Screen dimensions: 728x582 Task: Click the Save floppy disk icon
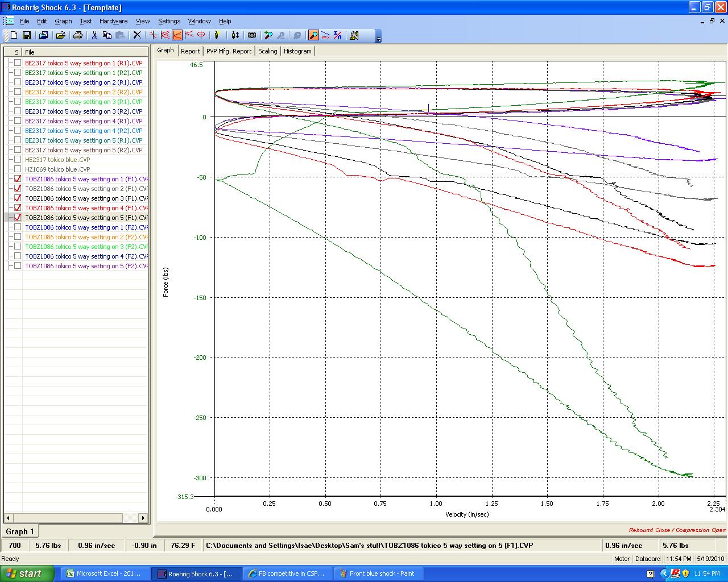coord(27,35)
